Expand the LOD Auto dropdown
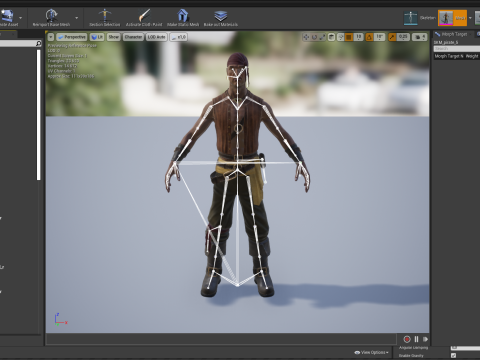Image resolution: width=480 pixels, height=360 pixels. (156, 37)
